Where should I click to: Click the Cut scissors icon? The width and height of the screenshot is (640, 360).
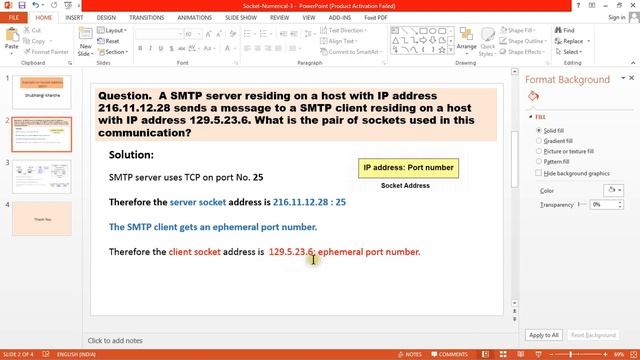pyautogui.click(x=27, y=30)
